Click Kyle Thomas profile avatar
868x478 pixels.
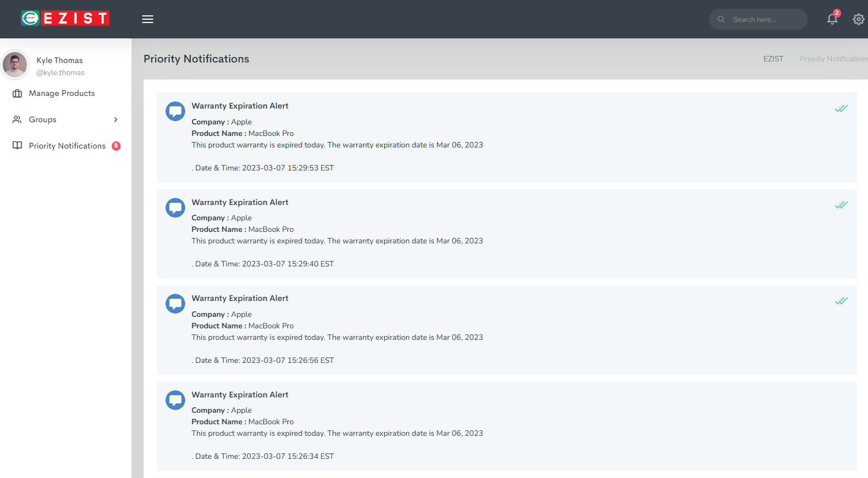pos(15,65)
